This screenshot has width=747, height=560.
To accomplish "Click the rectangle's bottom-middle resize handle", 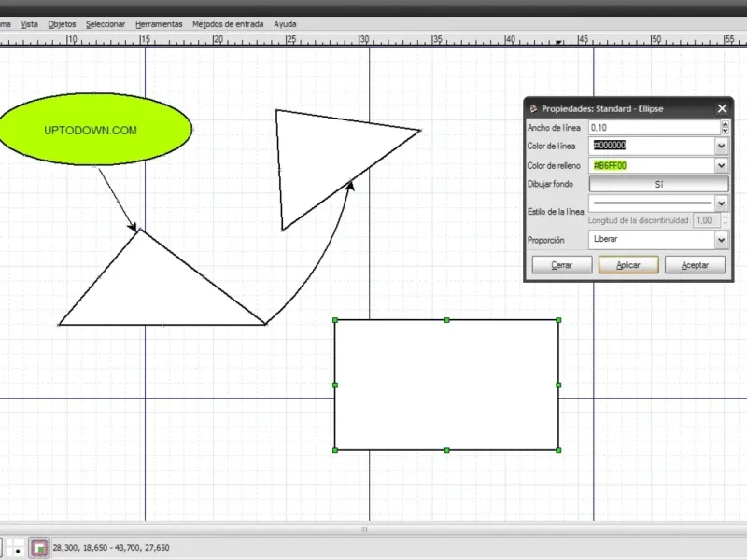I will tap(447, 450).
